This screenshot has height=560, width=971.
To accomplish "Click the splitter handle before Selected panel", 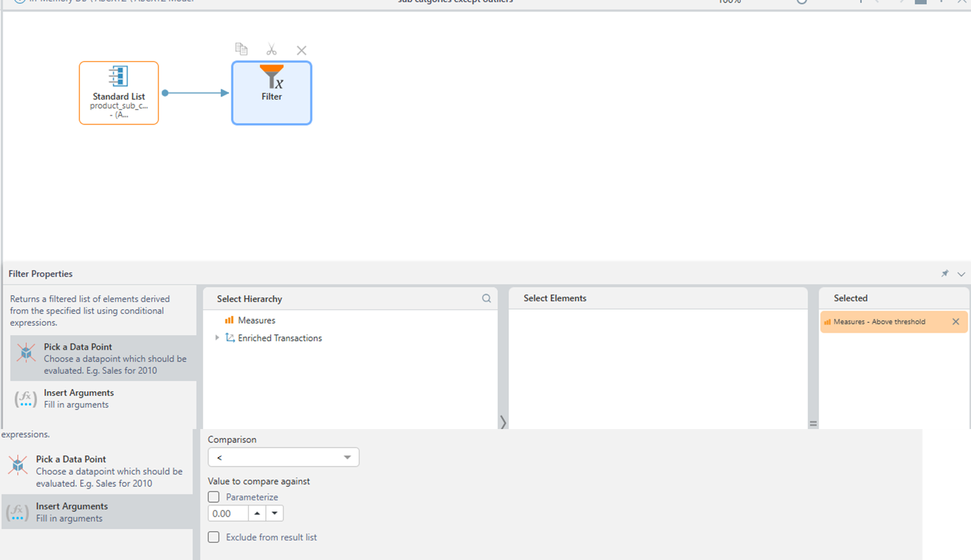I will tap(813, 423).
